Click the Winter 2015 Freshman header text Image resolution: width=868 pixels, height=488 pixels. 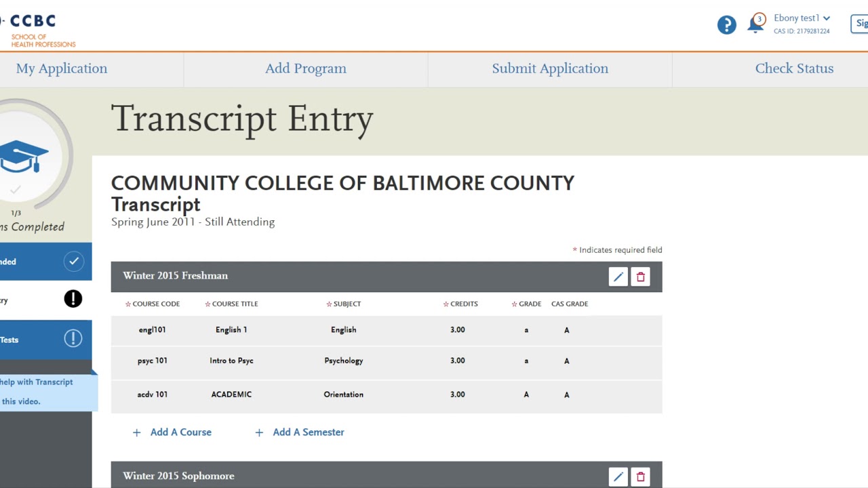(175, 276)
